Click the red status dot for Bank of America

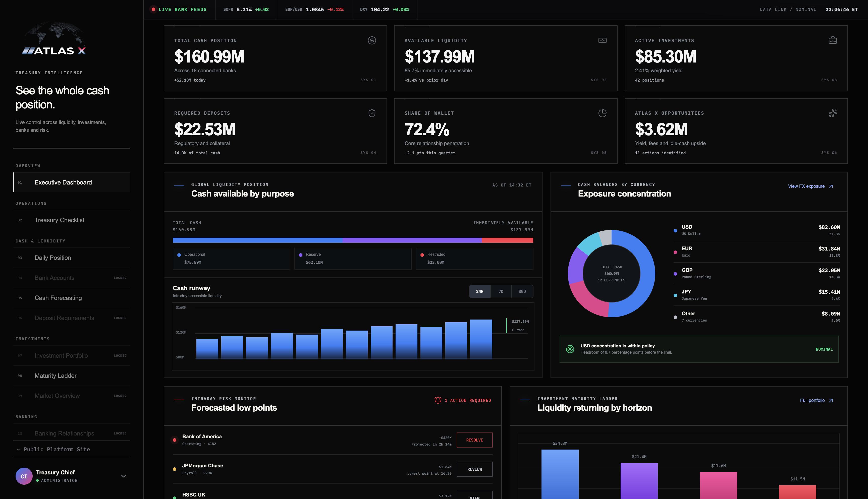(x=175, y=440)
